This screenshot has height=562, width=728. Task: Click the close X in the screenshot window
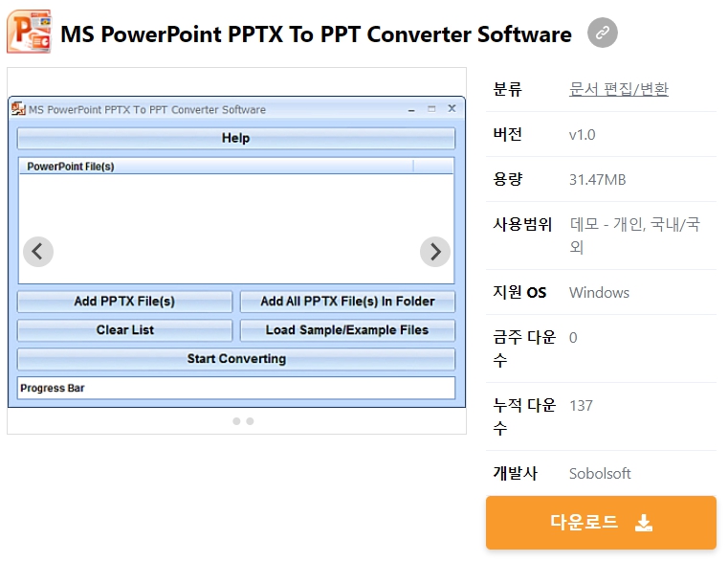(452, 108)
